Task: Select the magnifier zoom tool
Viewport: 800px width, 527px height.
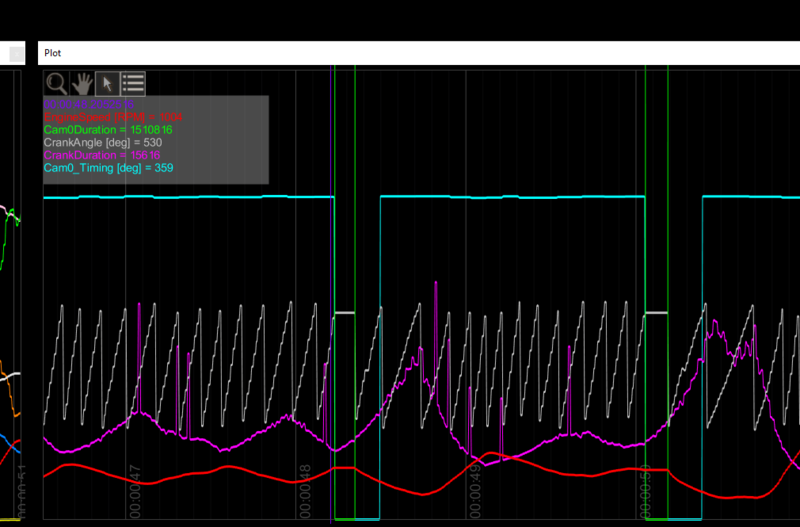Action: (x=56, y=83)
